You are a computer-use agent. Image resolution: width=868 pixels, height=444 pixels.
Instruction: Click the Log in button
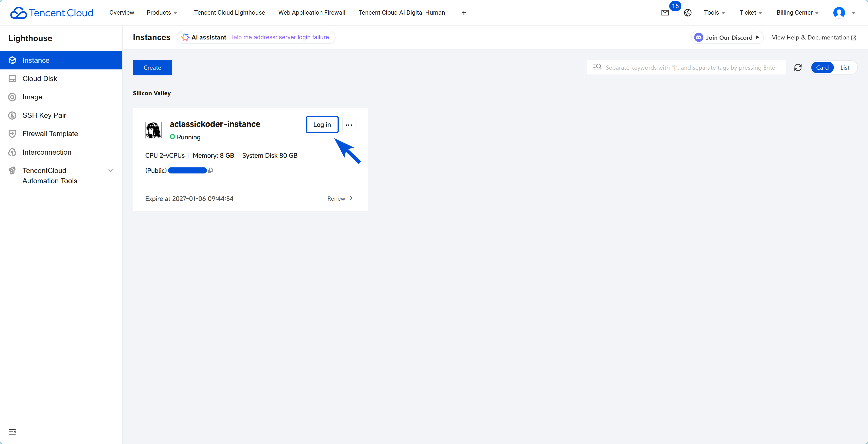(322, 124)
